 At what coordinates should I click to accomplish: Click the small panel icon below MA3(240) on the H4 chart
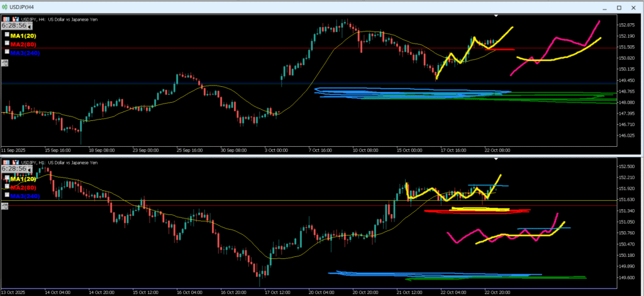[5, 63]
